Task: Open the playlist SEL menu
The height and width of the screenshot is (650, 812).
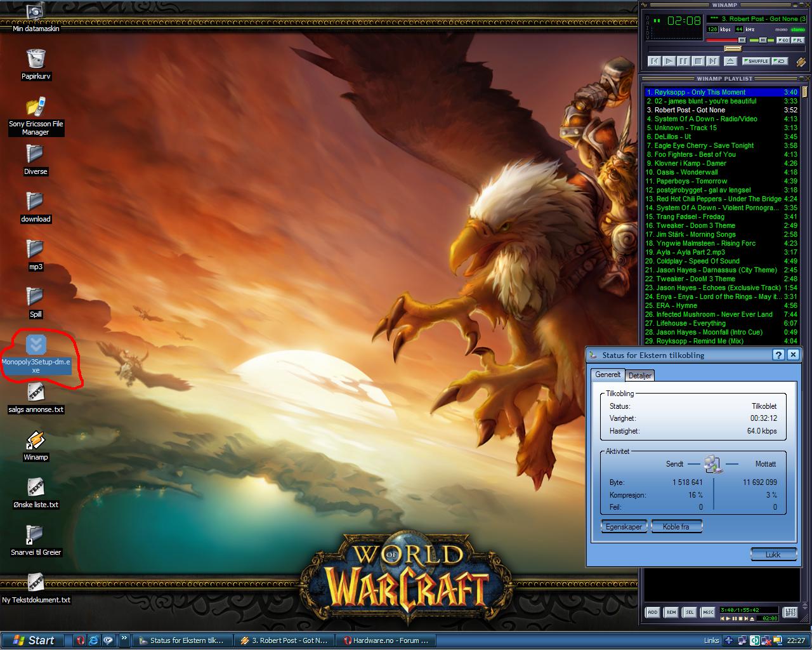Action: (x=689, y=613)
